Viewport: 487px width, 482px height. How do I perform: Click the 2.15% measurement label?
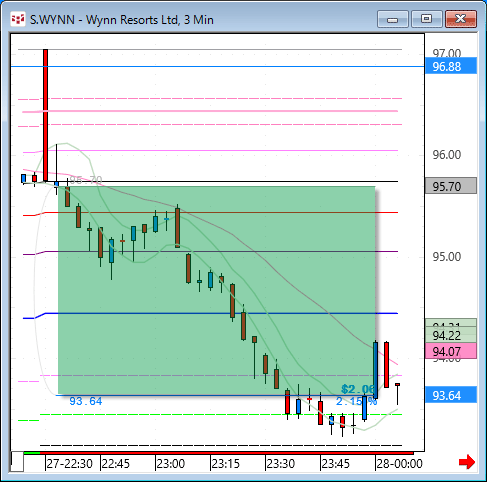pos(356,401)
